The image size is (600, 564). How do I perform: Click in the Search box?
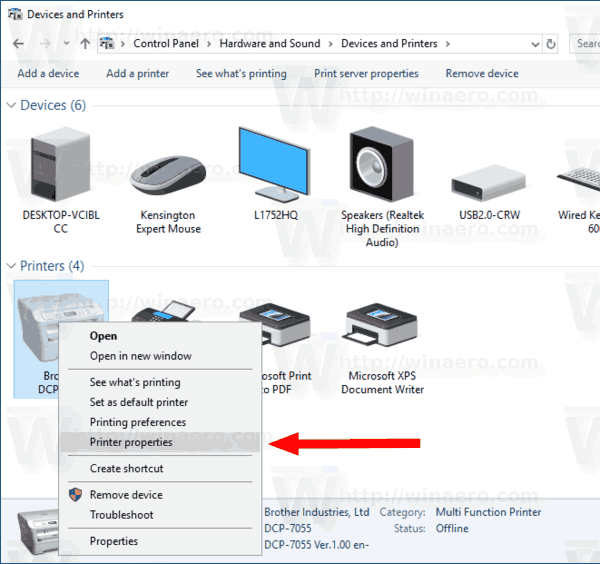coord(585,44)
